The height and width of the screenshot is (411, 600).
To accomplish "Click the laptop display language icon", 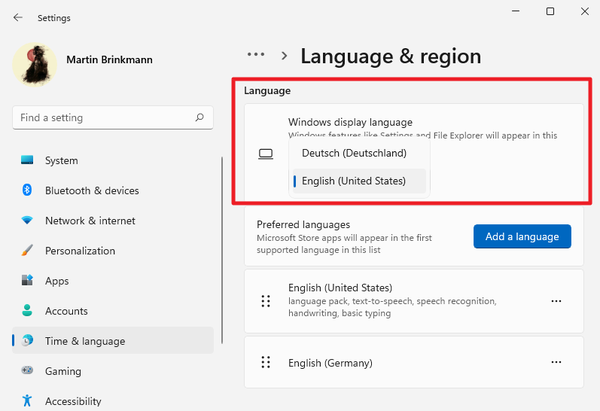I will point(266,154).
